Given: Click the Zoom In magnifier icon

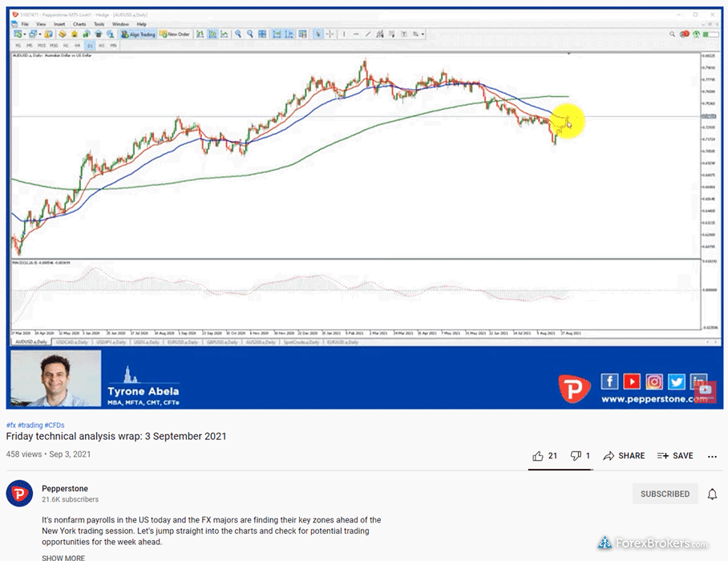Looking at the screenshot, I should click(237, 34).
